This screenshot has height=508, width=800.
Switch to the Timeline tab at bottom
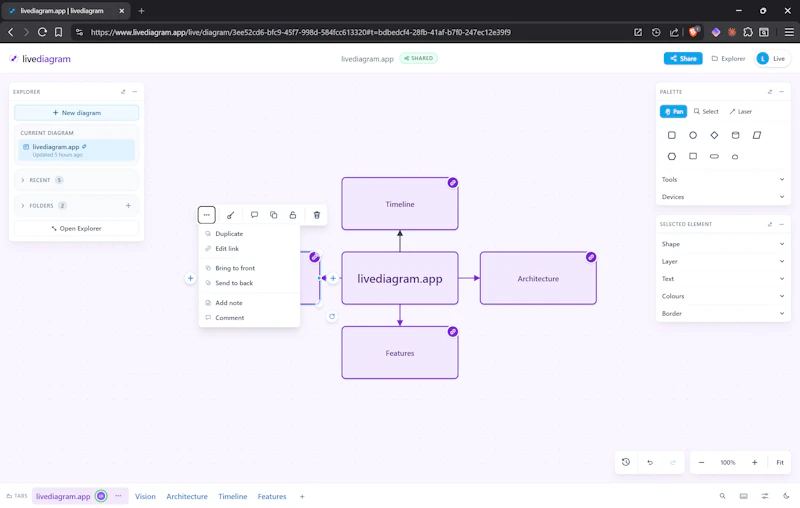233,496
